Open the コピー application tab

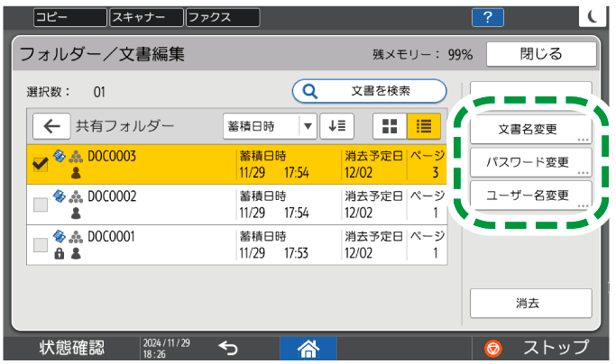70,18
